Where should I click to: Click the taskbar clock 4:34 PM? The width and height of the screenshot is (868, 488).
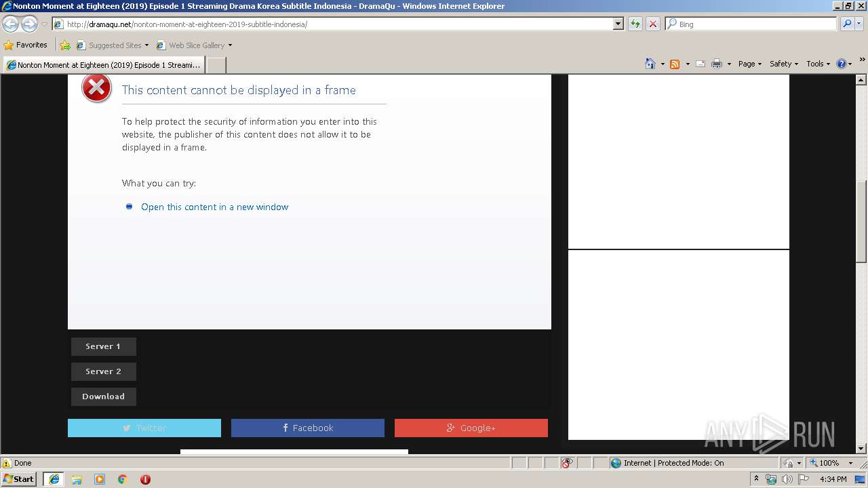[x=833, y=479]
